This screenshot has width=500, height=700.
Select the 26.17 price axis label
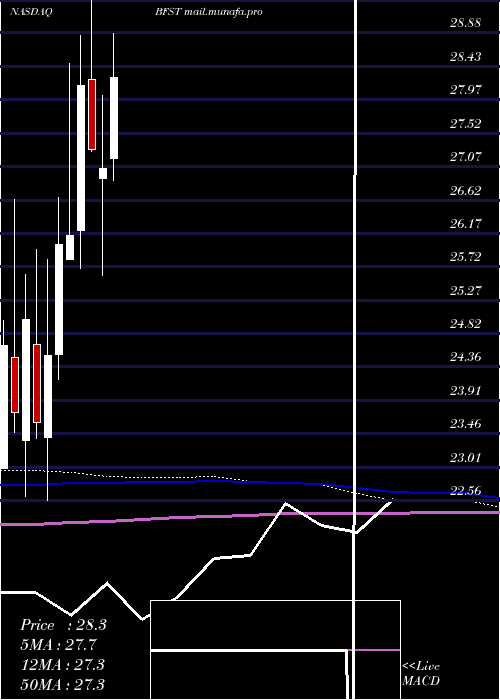coord(466,223)
